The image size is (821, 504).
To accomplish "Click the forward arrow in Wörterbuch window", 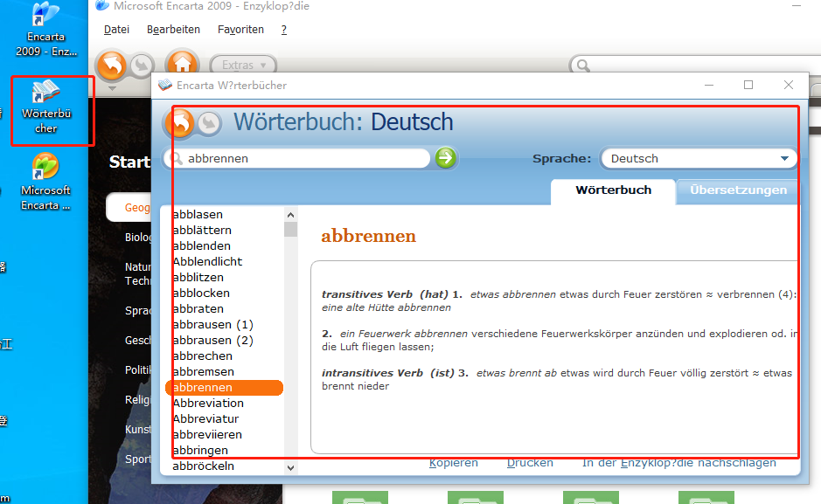I will point(210,124).
